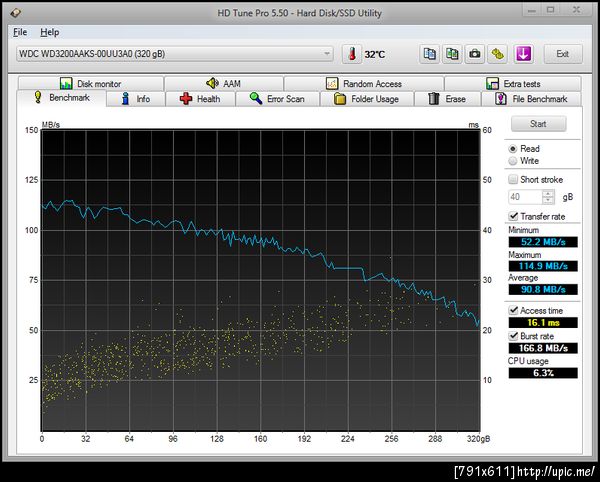
Task: Switch to the Info tab
Action: pyautogui.click(x=136, y=99)
